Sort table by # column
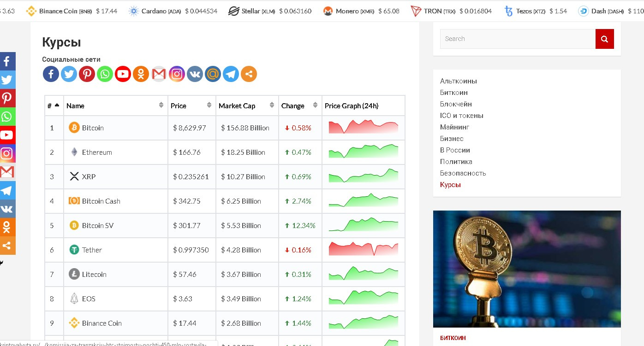Screen dimensions: 644x346 click(x=54, y=106)
